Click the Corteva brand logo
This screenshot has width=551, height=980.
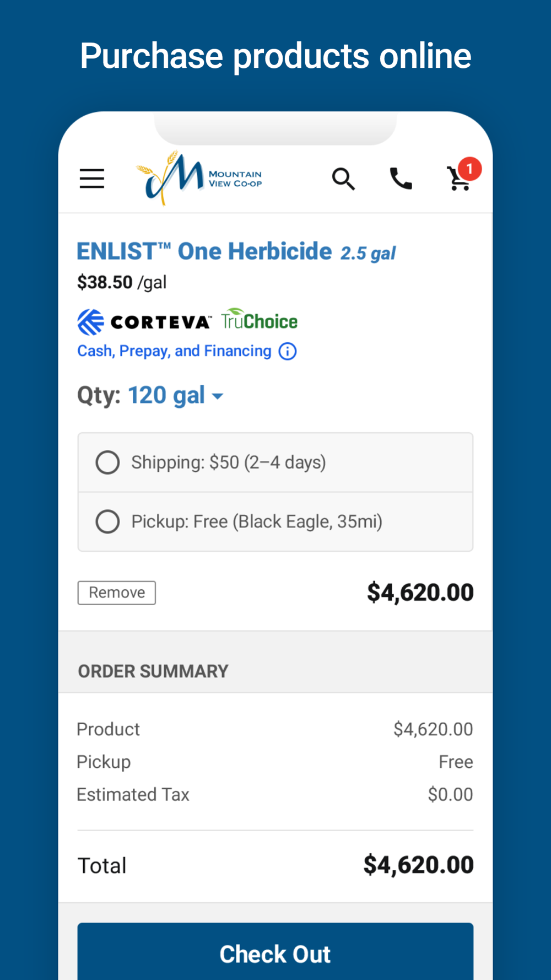pos(144,322)
